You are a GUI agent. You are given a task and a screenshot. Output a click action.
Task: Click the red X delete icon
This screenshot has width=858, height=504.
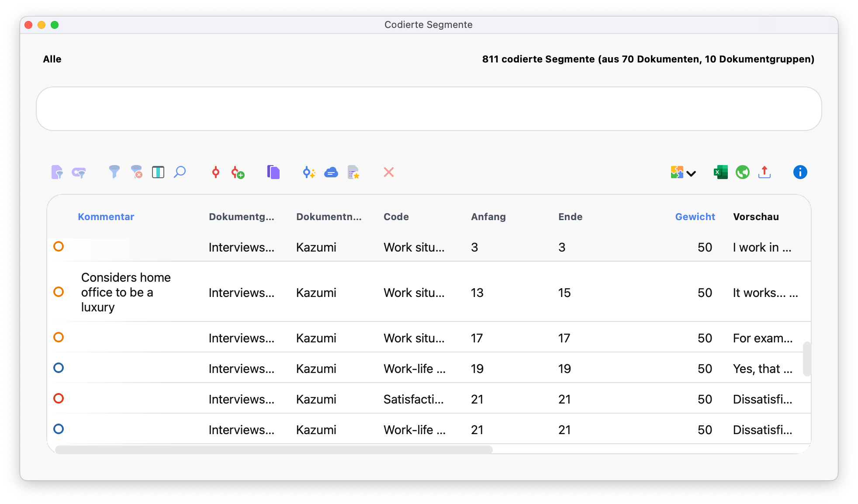(x=388, y=172)
